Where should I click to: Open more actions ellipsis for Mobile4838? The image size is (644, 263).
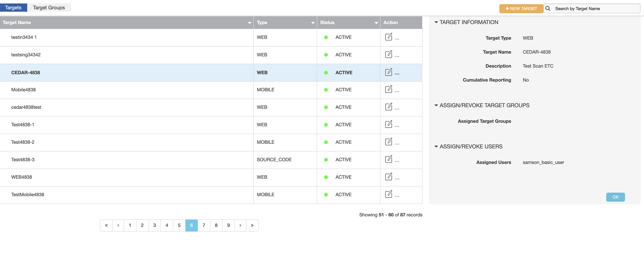pyautogui.click(x=397, y=92)
